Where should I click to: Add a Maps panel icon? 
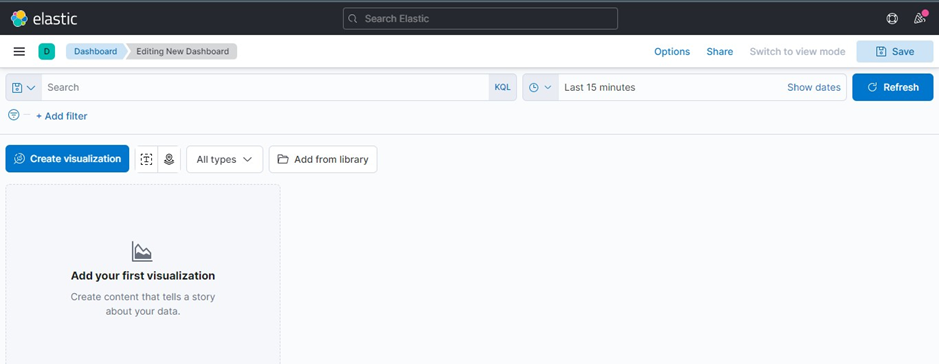(169, 159)
